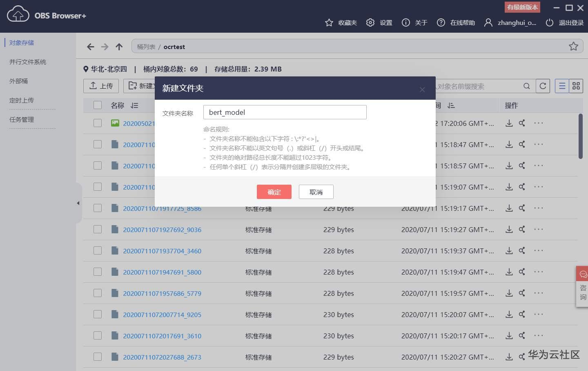
Task: Collapse the left sidebar panel
Action: pos(78,203)
